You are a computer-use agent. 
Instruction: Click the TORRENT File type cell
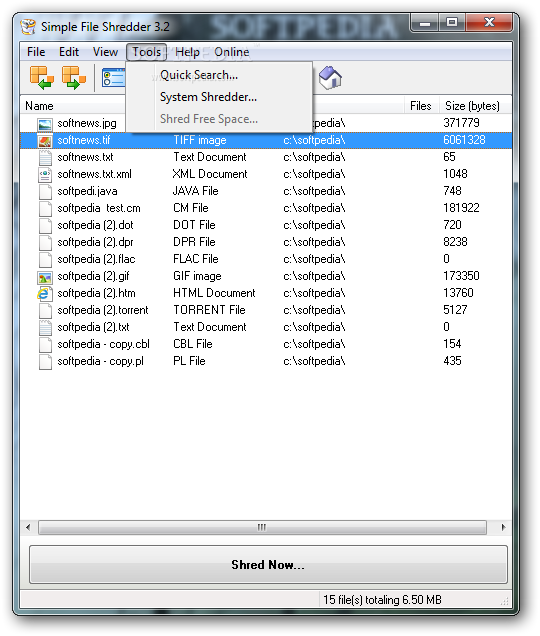(209, 311)
